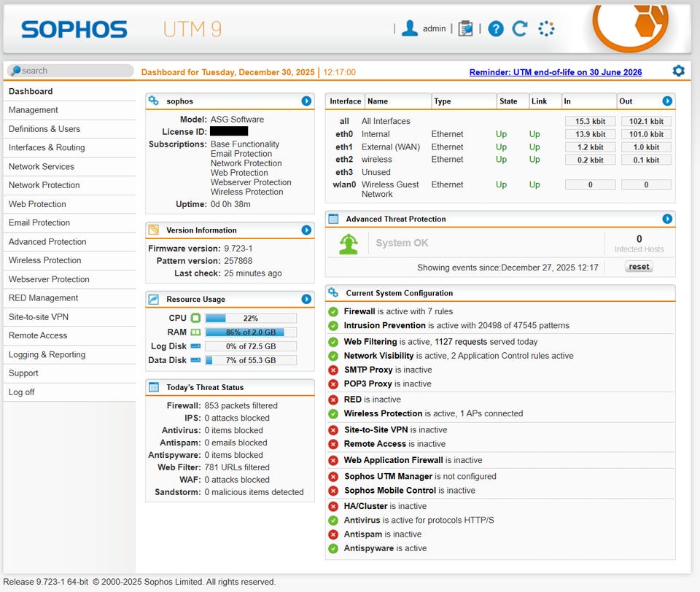Click the CPU chip icon
The width and height of the screenshot is (700, 592).
[195, 318]
